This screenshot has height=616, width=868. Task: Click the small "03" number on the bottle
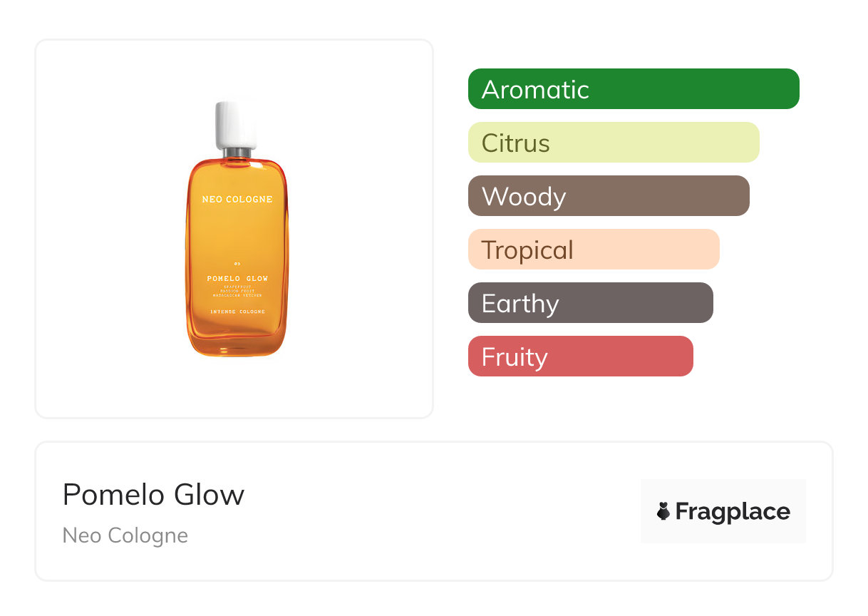pyautogui.click(x=237, y=265)
